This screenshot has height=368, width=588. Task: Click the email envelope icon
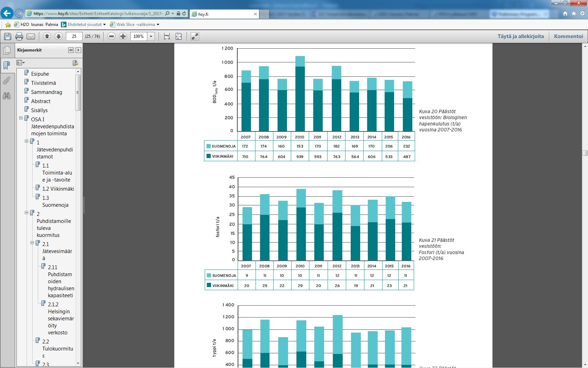pos(31,36)
